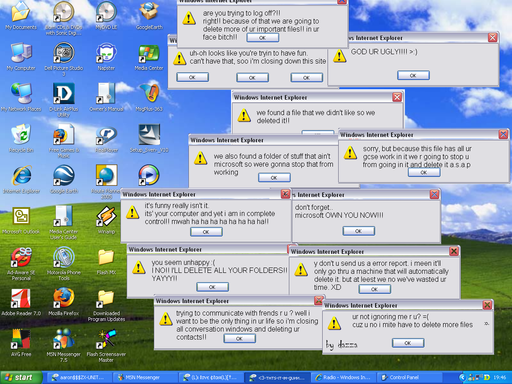The width and height of the screenshot is (512, 384).
Task: Click OK on 'microsoft OWN YOU NOW' dialog
Action: pos(359,231)
